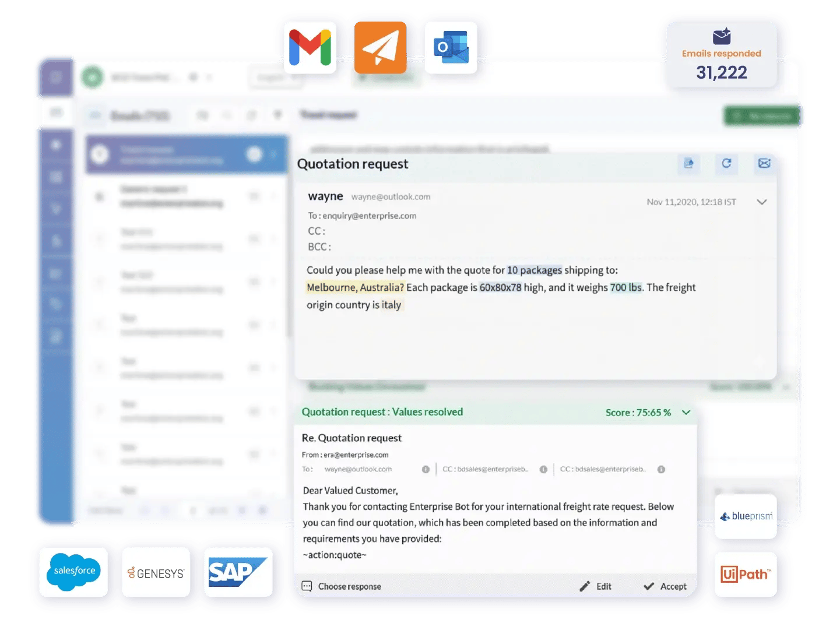Image resolution: width=840 pixels, height=630 pixels.
Task: Click the sender address wayne@outlook.com
Action: click(x=391, y=197)
